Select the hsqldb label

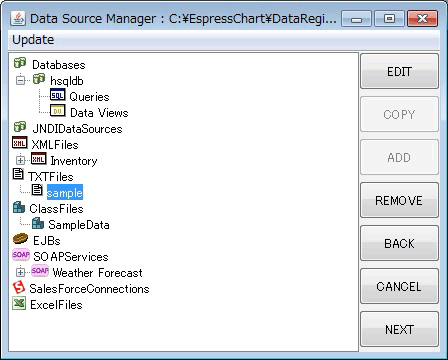click(67, 81)
